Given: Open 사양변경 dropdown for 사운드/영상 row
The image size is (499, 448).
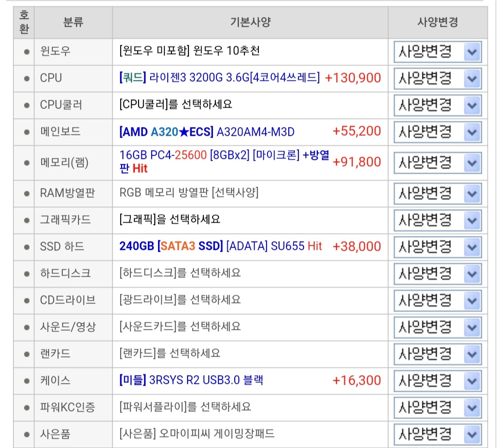Looking at the screenshot, I should [438, 327].
